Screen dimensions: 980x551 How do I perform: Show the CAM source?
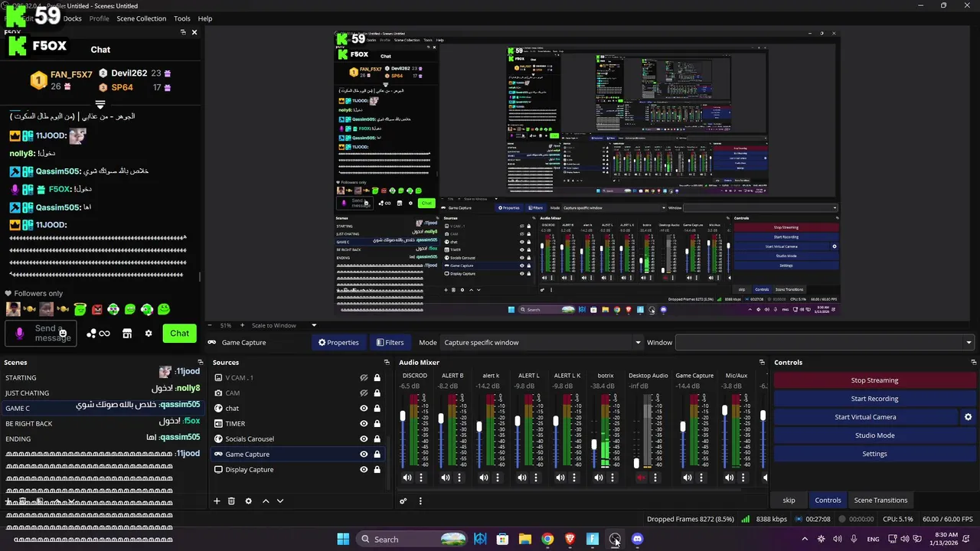pos(364,393)
